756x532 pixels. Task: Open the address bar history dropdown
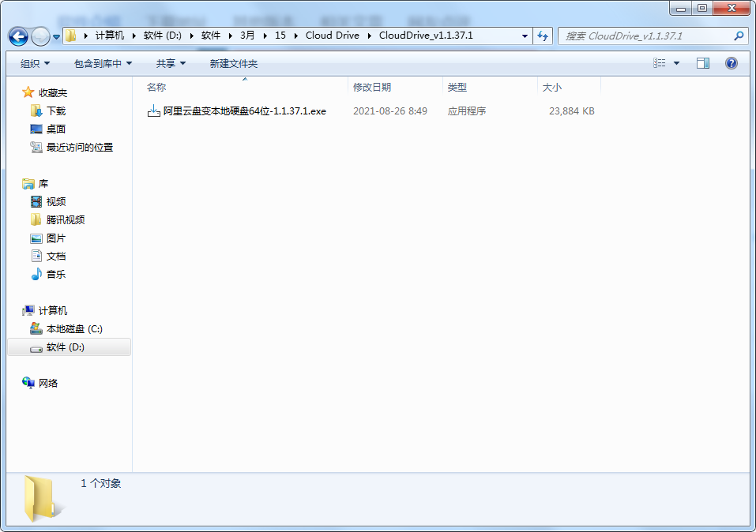coord(525,36)
